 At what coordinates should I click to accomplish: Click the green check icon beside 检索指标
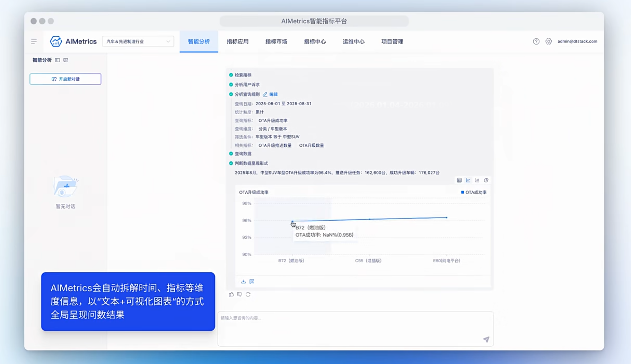tap(231, 75)
